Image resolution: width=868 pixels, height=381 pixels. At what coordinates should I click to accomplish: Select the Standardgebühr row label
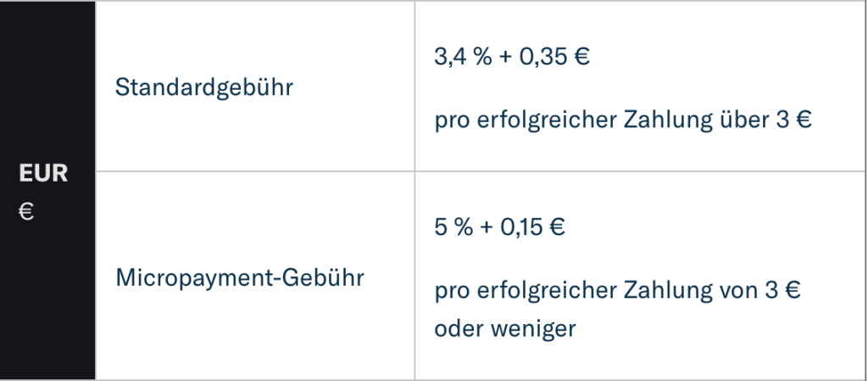(203, 87)
